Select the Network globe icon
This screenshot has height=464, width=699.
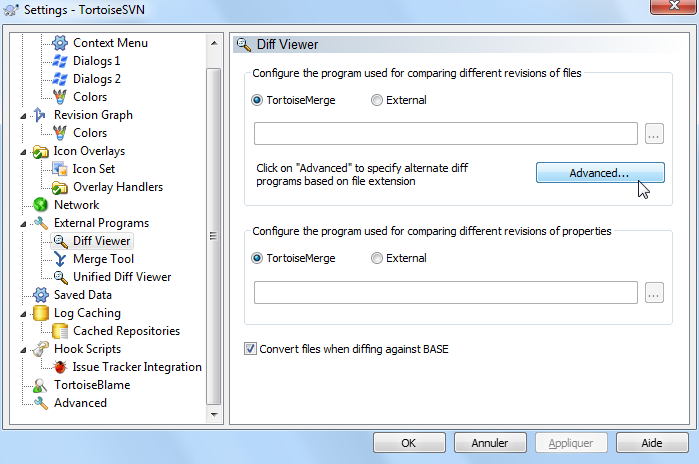click(x=41, y=205)
